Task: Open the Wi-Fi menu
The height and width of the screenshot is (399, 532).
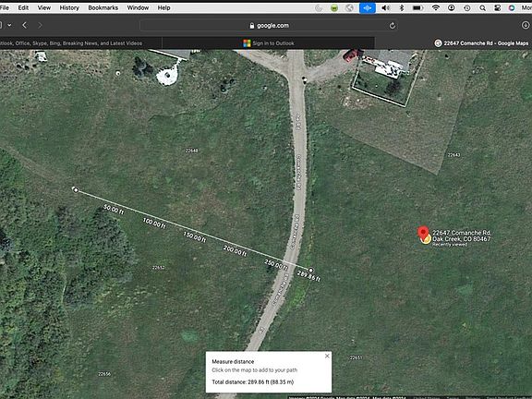Action: [436, 7]
